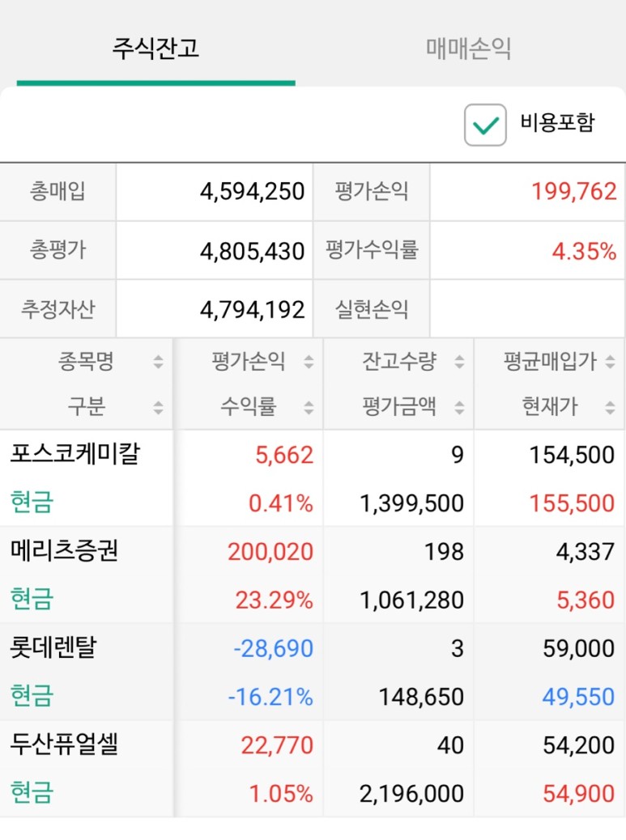Tap 메리츠증권 quantity 198
This screenshot has width=626, height=840.
tap(445, 552)
